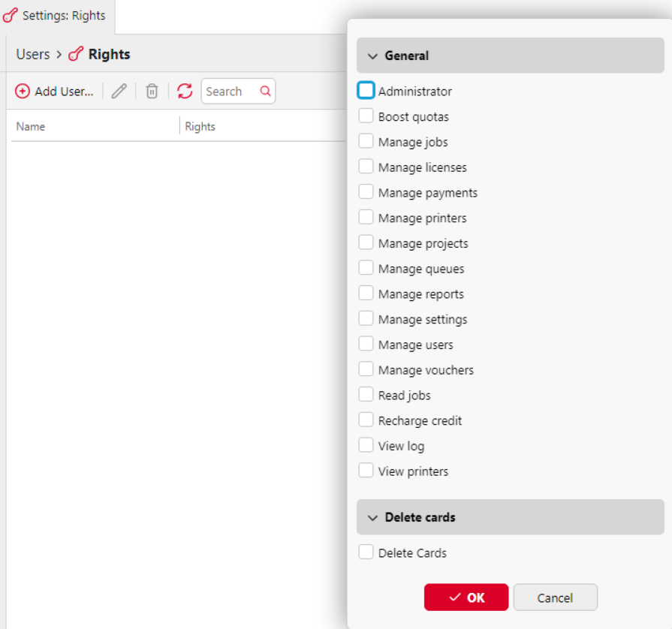Enable the Administrator checkbox
The width and height of the screenshot is (672, 629).
[366, 91]
